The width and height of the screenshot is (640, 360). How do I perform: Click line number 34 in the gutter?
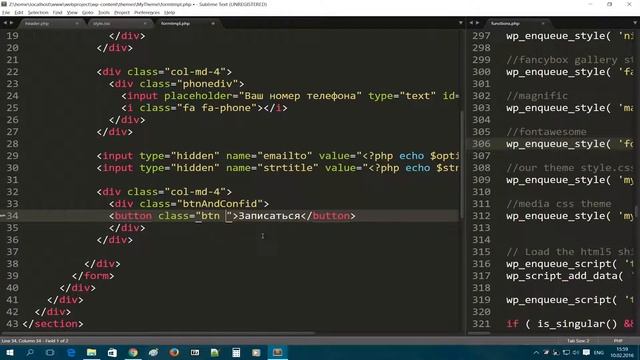pyautogui.click(x=13, y=216)
